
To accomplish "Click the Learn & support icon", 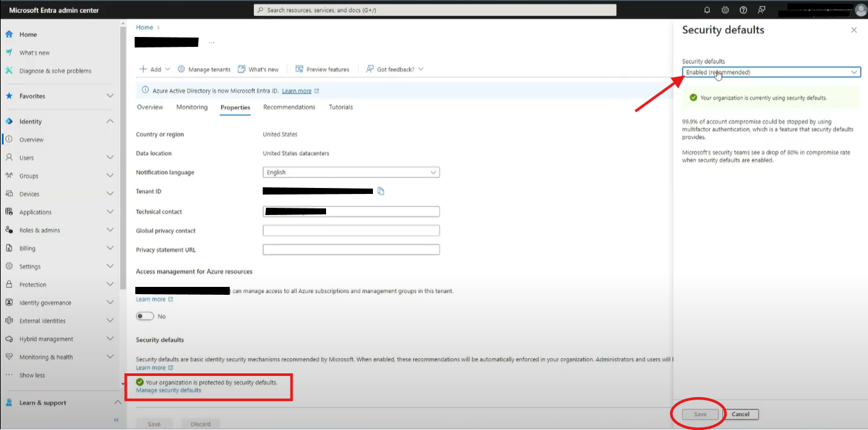I will 9,402.
